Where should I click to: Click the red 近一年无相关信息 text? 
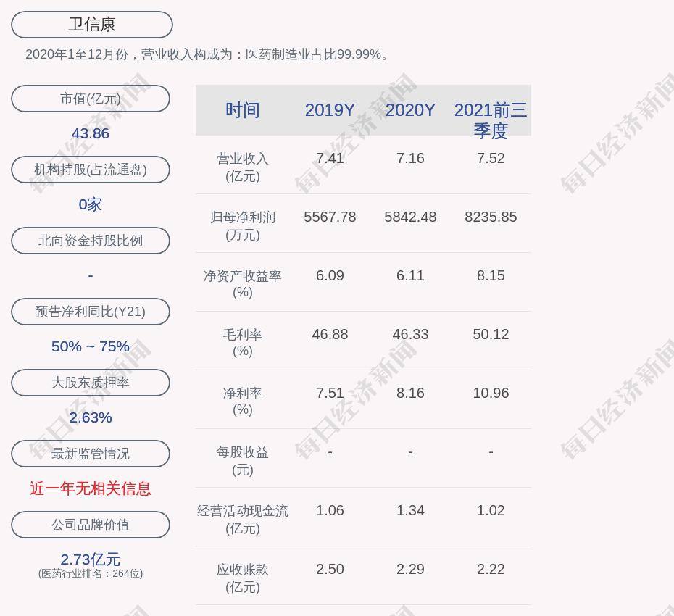point(91,488)
